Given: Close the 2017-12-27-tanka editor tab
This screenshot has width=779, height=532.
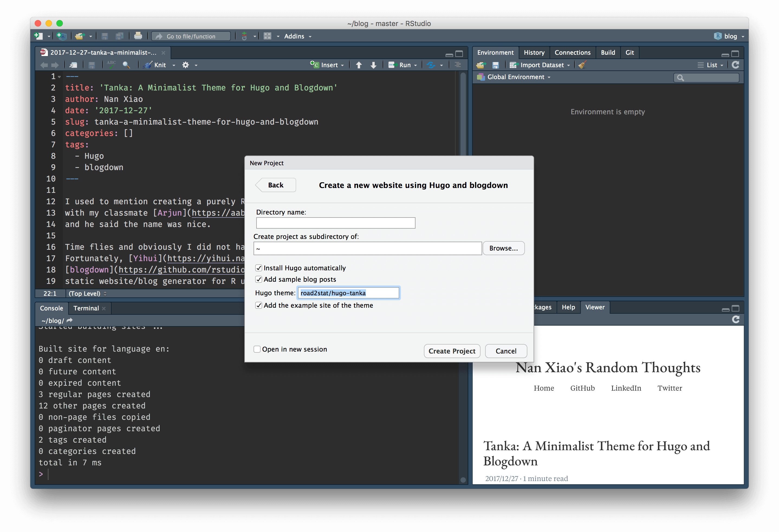Looking at the screenshot, I should point(163,53).
